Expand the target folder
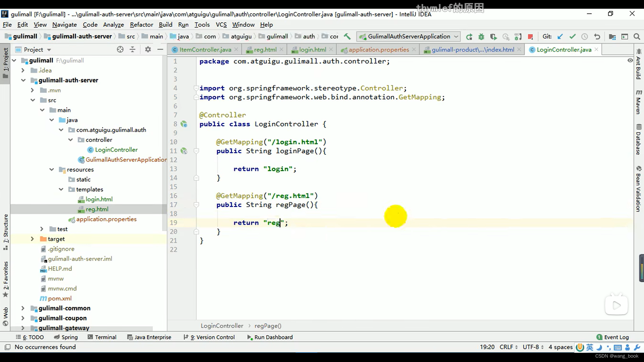The width and height of the screenshot is (644, 362). pos(32,239)
